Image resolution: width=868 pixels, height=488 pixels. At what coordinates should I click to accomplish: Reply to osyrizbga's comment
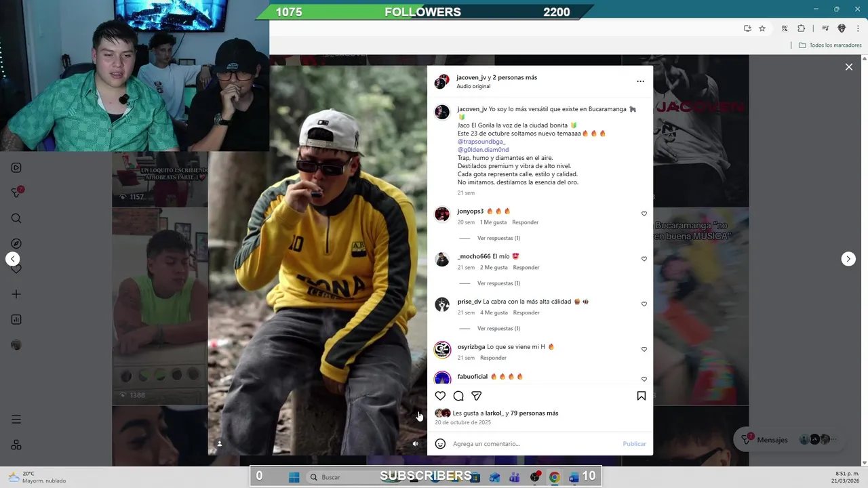[x=493, y=358]
